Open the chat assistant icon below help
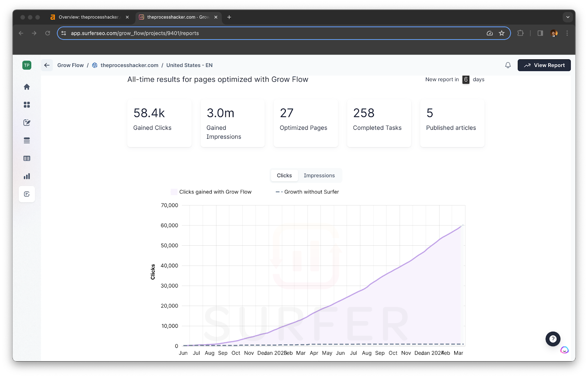 564,350
